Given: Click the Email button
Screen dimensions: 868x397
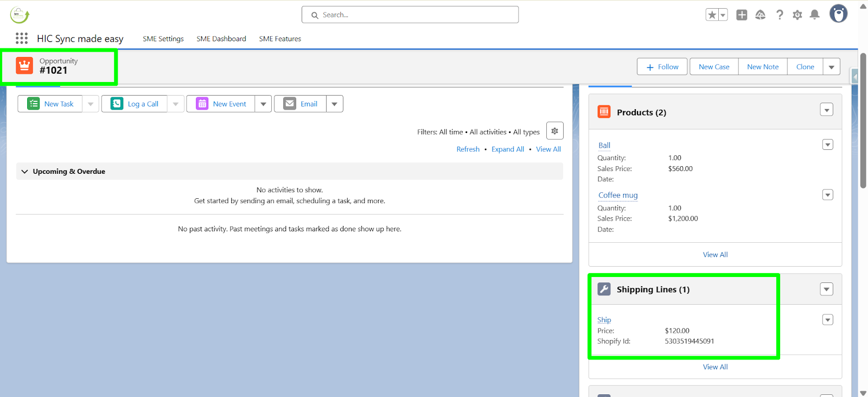Looking at the screenshot, I should [301, 104].
